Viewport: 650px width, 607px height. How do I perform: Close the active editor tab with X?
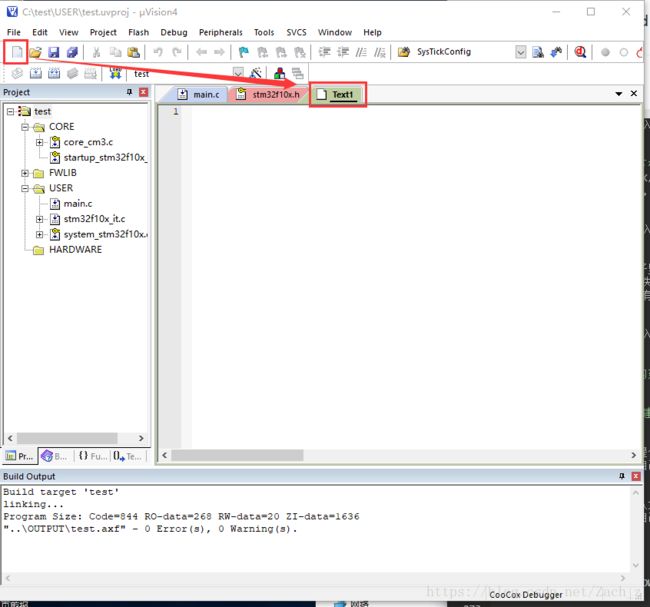(633, 94)
